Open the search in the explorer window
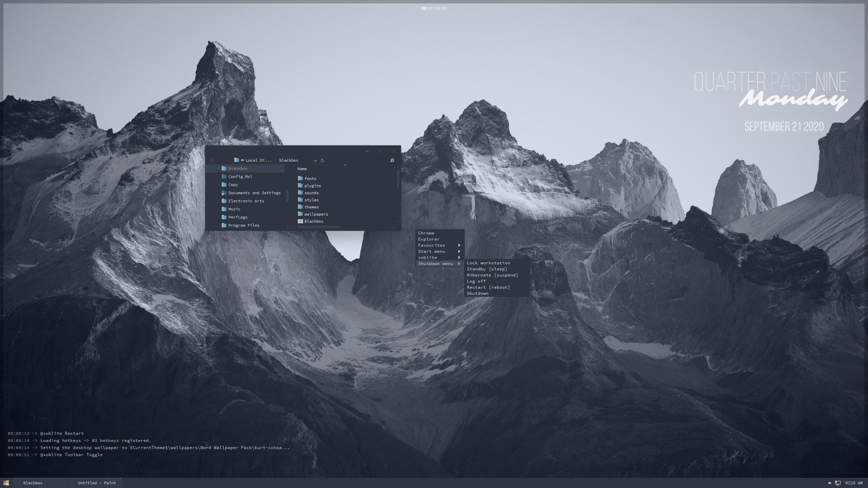 pyautogui.click(x=392, y=160)
